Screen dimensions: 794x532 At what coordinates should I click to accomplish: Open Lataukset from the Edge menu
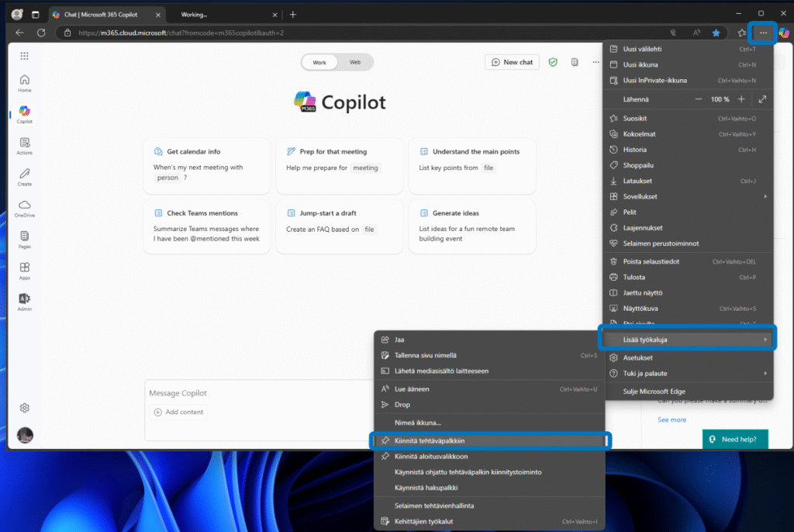(x=689, y=181)
